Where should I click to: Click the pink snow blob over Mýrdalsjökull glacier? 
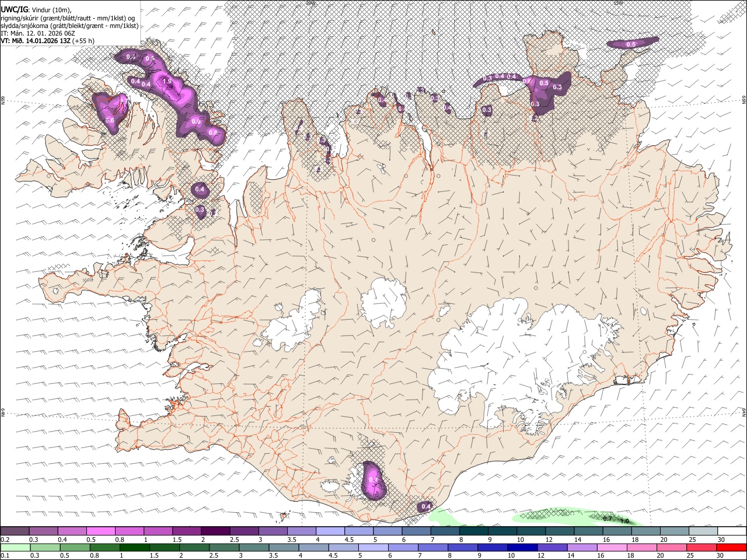373,481
